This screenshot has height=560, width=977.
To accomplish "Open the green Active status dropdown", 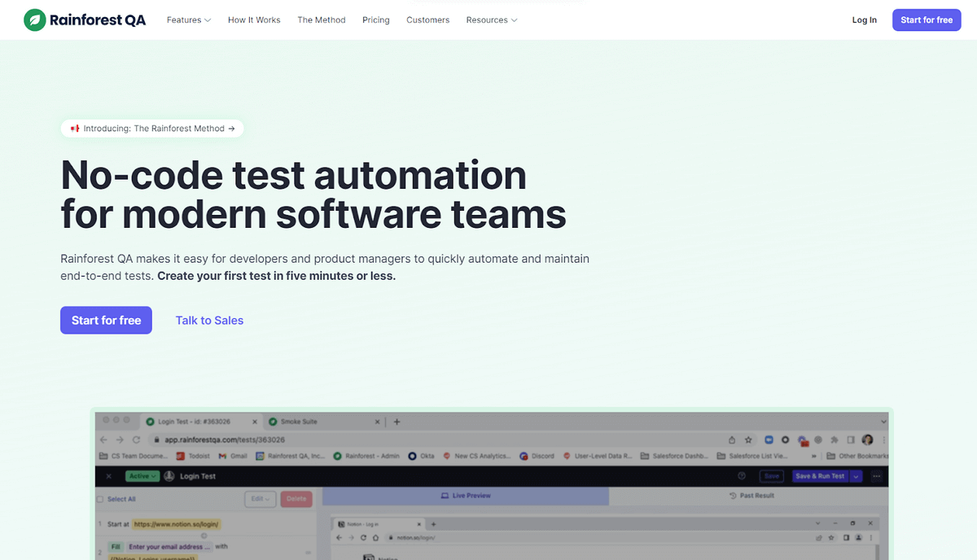I will click(140, 476).
